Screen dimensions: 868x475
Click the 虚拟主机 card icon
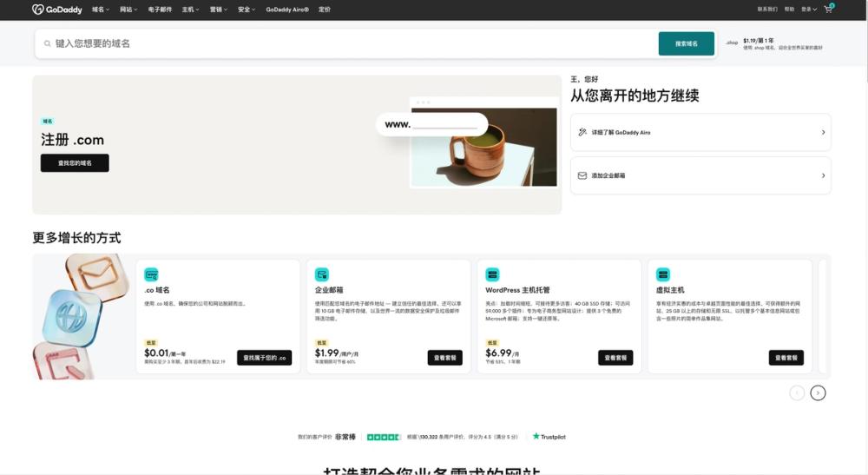(662, 274)
